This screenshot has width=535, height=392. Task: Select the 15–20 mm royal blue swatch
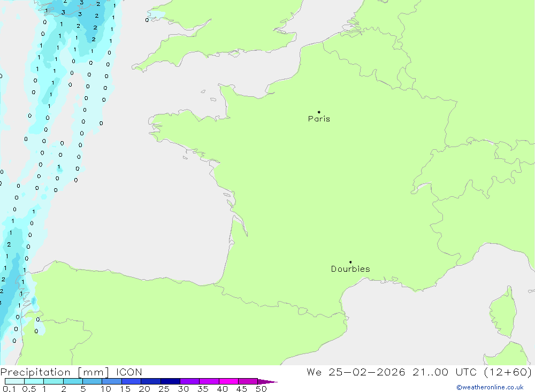tap(131, 381)
